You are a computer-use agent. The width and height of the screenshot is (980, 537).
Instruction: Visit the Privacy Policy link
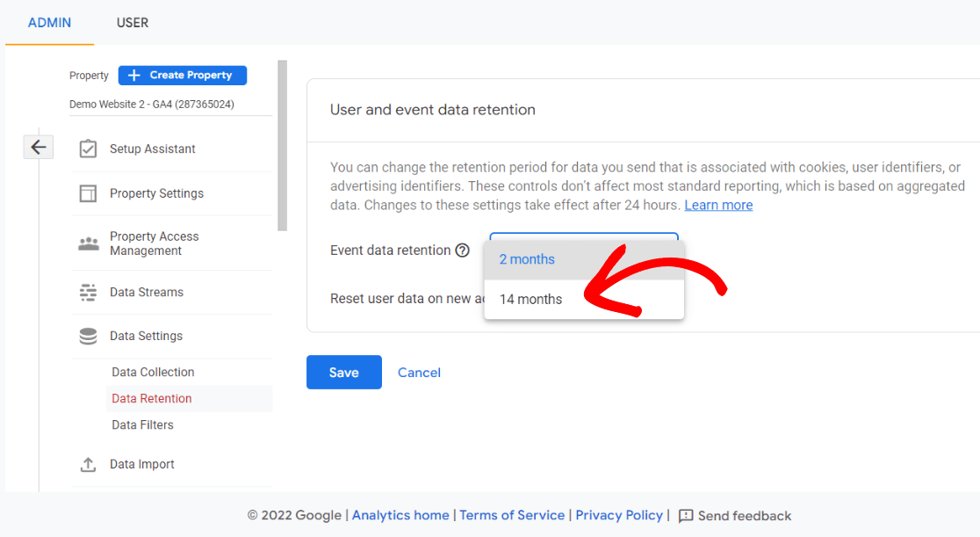coord(619,515)
